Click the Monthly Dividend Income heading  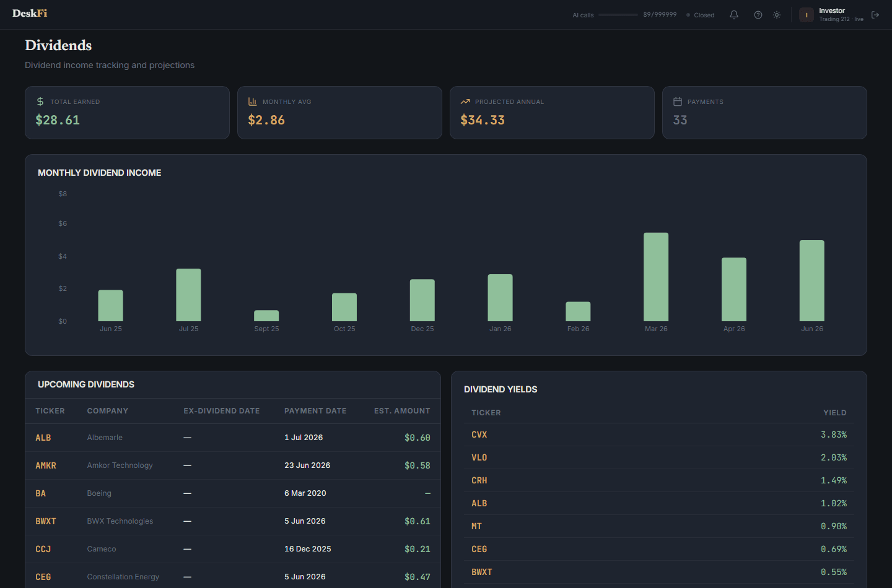[100, 173]
